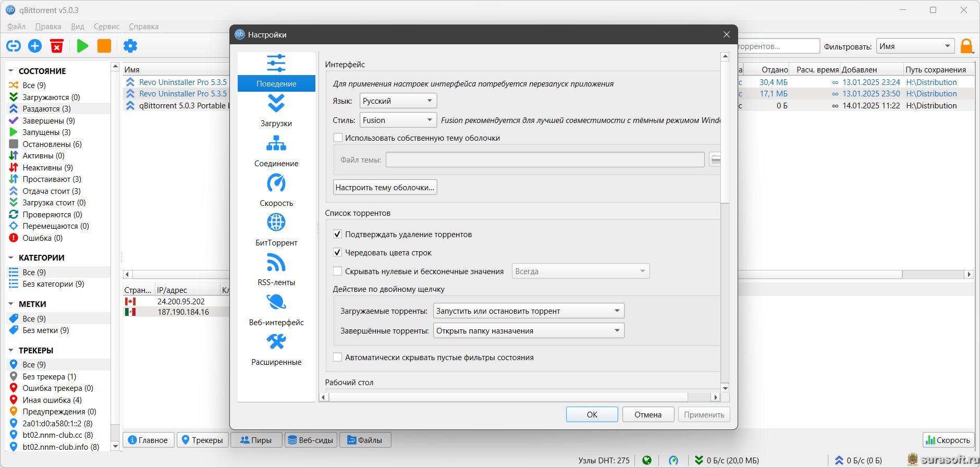Screen dimensions: 980x468
Task: Select Иная ошибка (4) tracker filter
Action: coord(52,400)
